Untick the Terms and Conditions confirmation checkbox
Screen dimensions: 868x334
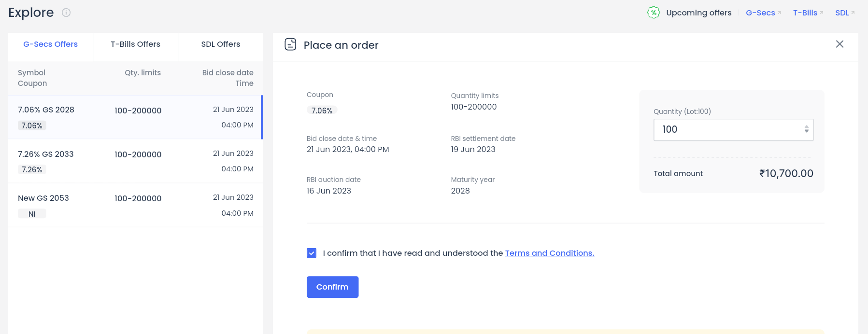(x=312, y=253)
